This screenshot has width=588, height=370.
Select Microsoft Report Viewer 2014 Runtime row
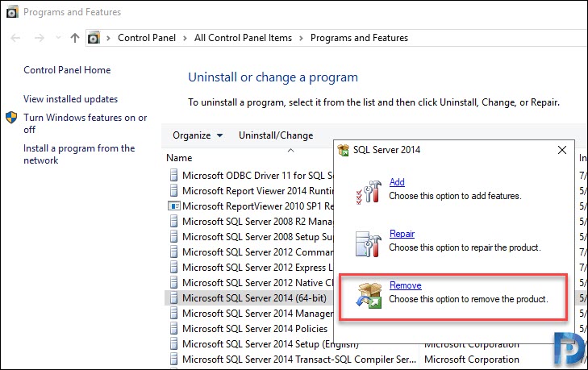click(x=249, y=190)
